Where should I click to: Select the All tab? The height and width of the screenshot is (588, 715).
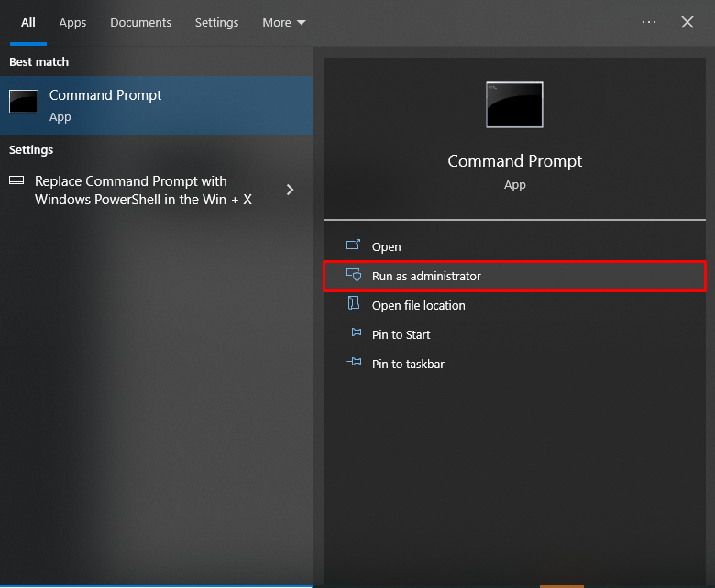click(28, 22)
